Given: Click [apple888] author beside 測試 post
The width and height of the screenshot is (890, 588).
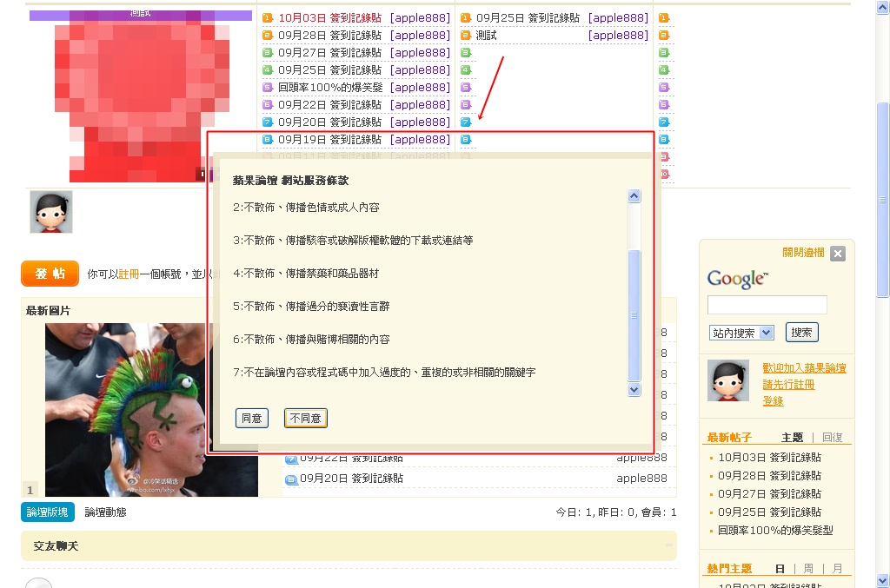Looking at the screenshot, I should 618,35.
